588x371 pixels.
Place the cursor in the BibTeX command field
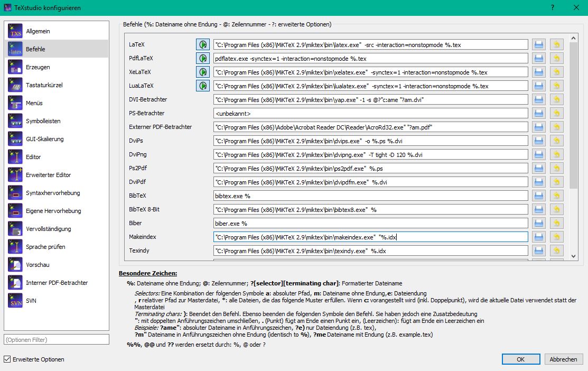[370, 196]
